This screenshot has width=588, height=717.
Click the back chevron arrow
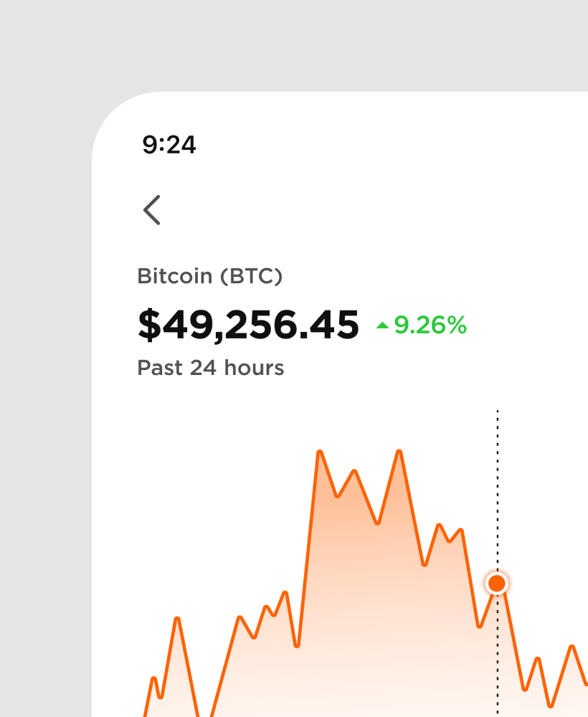pos(151,209)
